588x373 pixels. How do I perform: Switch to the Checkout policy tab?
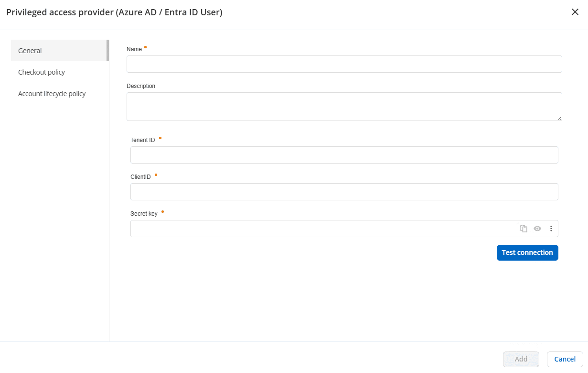[42, 72]
